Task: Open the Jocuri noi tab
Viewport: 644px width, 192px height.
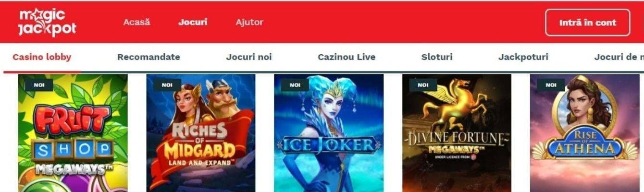Action: (x=249, y=57)
